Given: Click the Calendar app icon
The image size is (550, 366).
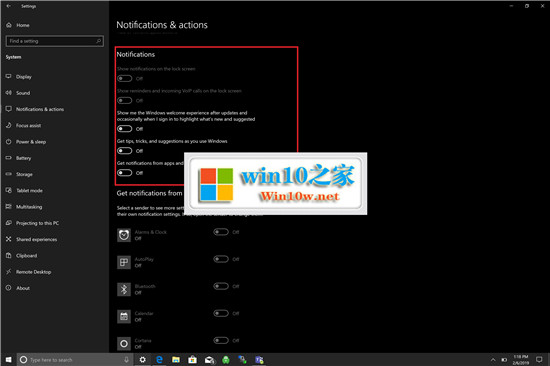Looking at the screenshot, I should (x=124, y=317).
